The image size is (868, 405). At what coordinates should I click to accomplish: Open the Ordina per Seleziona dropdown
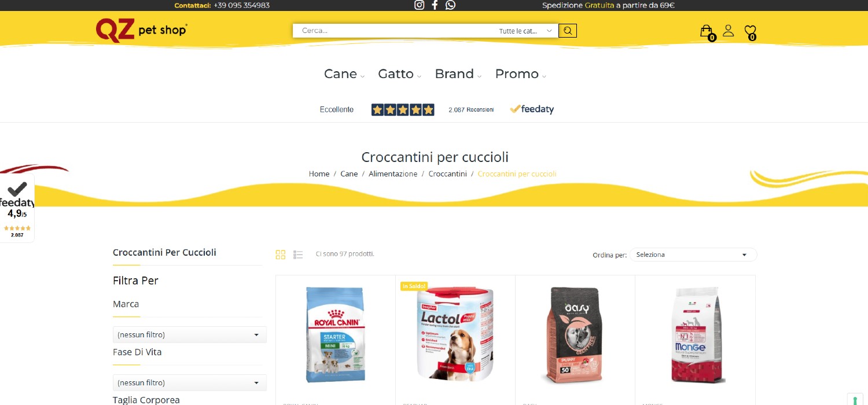[693, 255]
